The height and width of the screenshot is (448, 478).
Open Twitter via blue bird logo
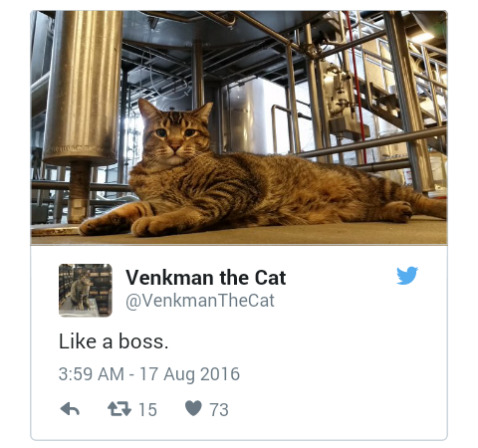coord(407,276)
